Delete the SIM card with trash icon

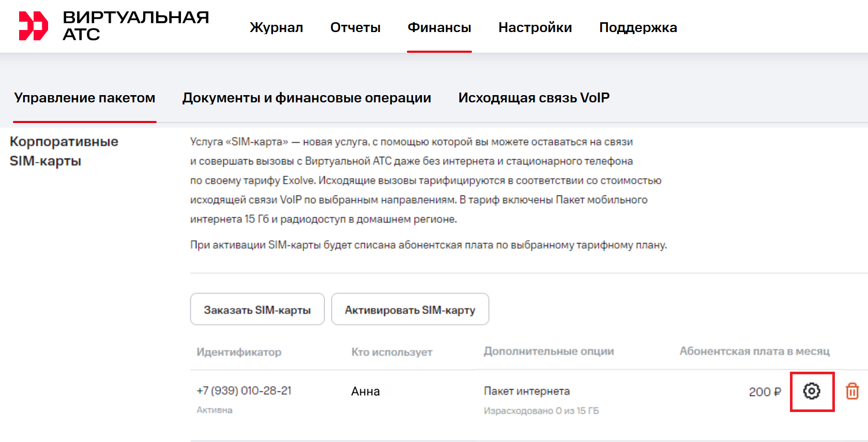click(852, 391)
